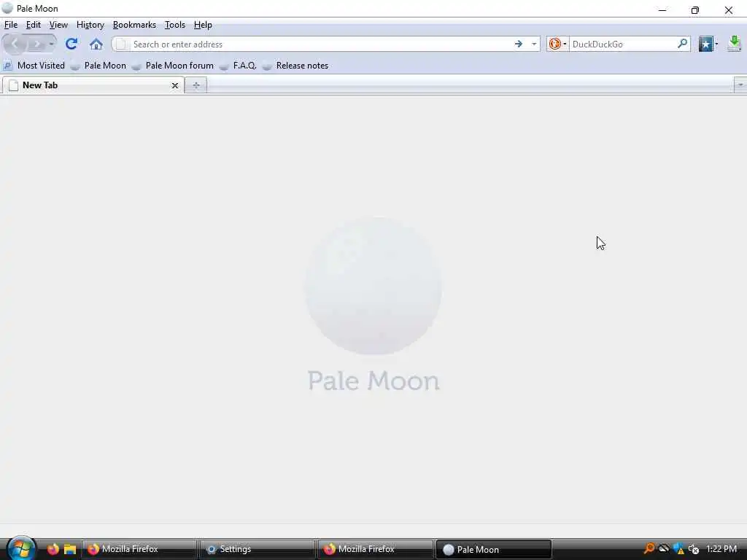
Task: Open the File menu
Action: point(11,25)
